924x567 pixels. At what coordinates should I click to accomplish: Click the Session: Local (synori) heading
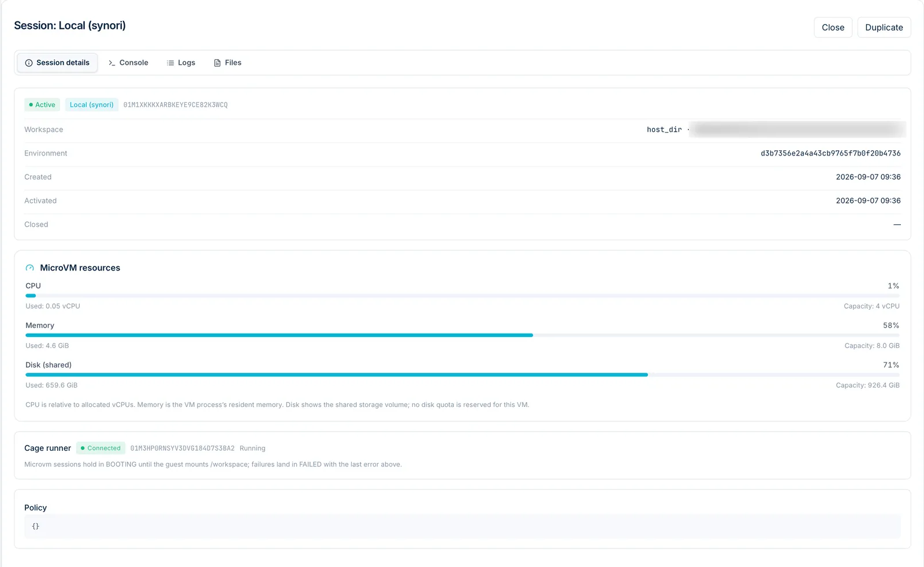coord(70,25)
